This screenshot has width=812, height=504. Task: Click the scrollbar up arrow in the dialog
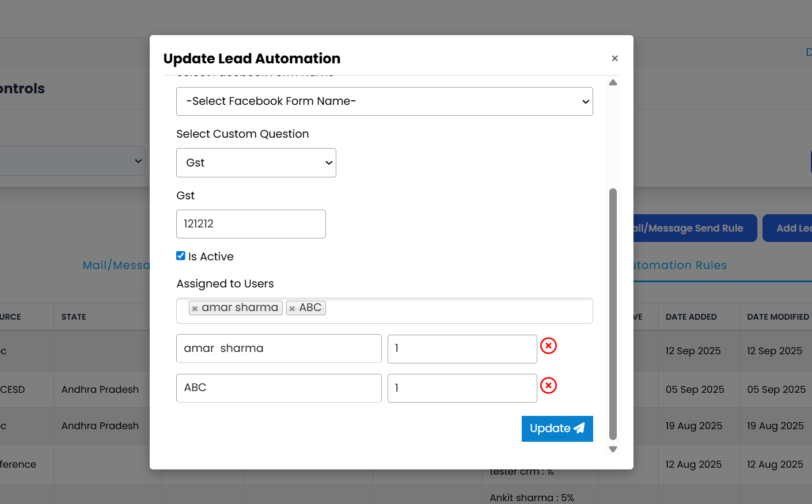(613, 82)
